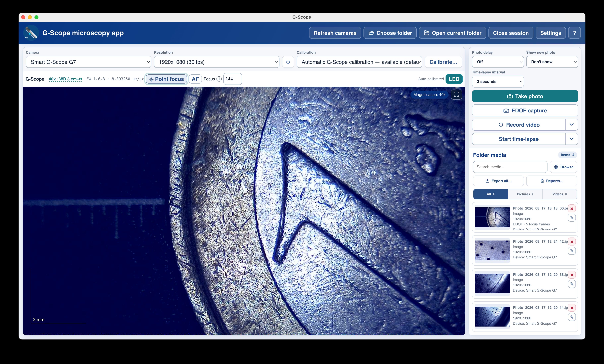Delete Photo_2026_08_17_13_18_00 with red X
The height and width of the screenshot is (364, 604).
click(x=572, y=209)
